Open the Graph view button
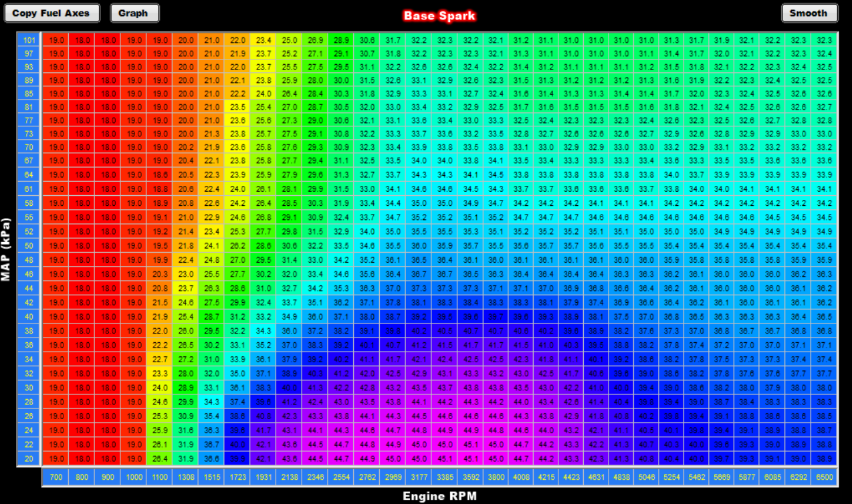This screenshot has height=504, width=852. pyautogui.click(x=134, y=13)
